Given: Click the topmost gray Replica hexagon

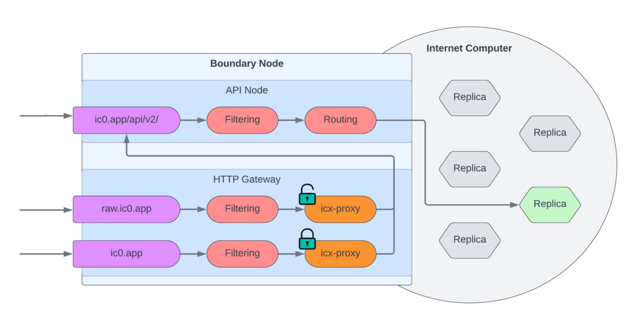Looking at the screenshot, I should [470, 97].
